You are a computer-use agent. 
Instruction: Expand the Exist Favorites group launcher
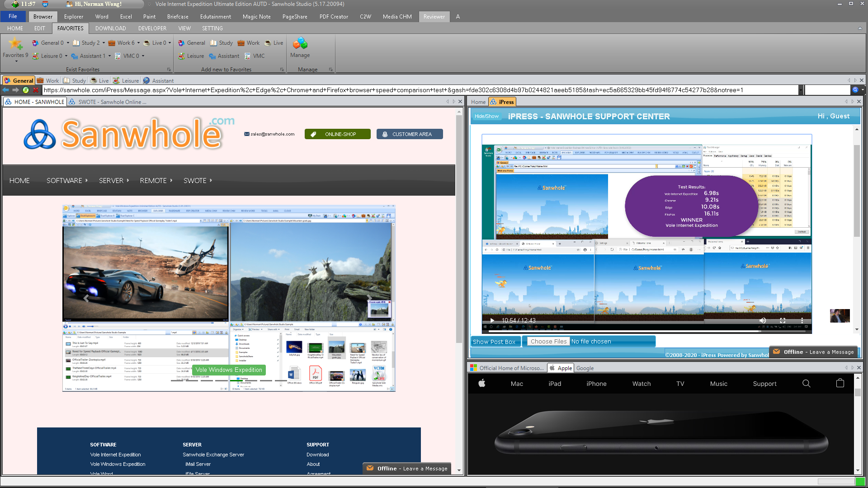169,70
